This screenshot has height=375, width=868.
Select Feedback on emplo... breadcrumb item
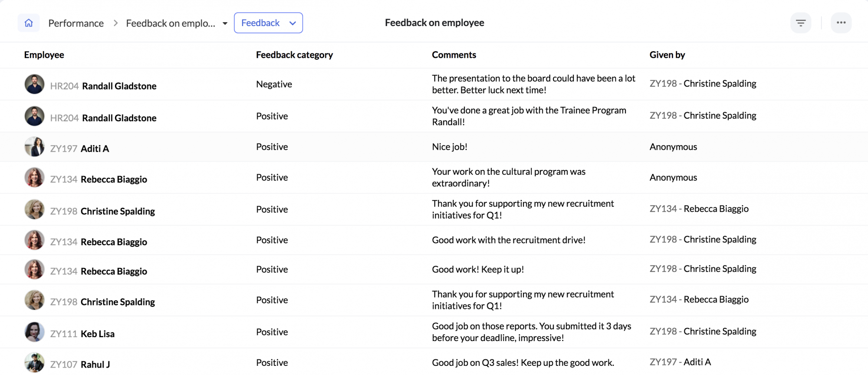[x=171, y=23]
